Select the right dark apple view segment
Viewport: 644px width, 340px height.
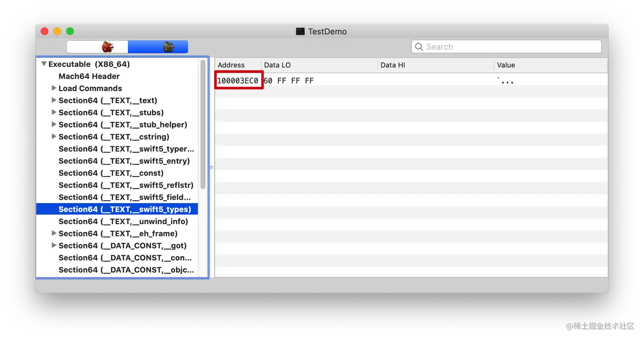coord(158,47)
